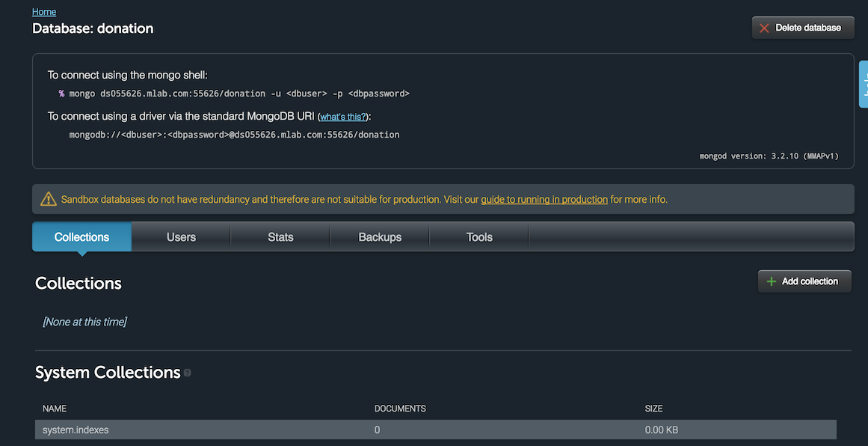The height and width of the screenshot is (446, 868).
Task: Click the mongodb:// connection URI text
Action: 234,135
